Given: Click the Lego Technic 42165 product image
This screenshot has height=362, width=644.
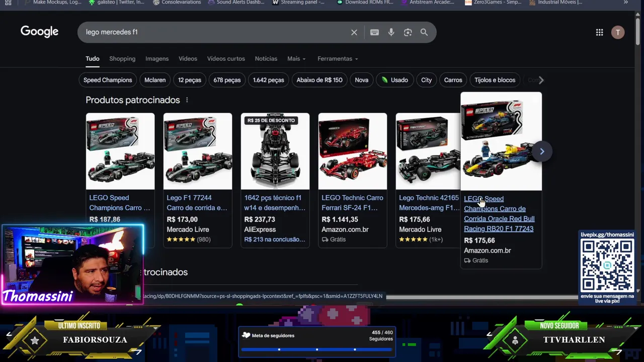Looking at the screenshot, I should coord(428,151).
